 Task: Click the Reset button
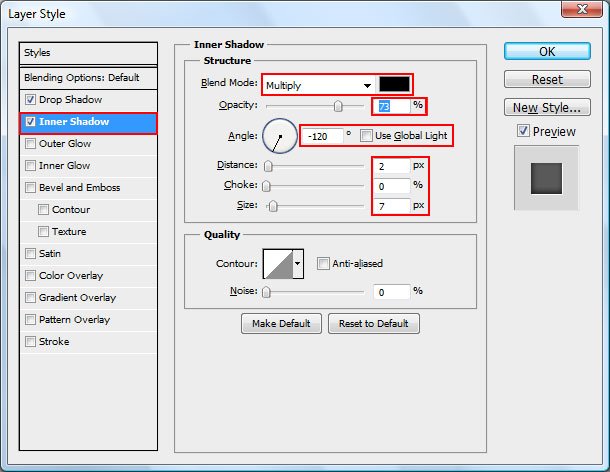point(547,79)
